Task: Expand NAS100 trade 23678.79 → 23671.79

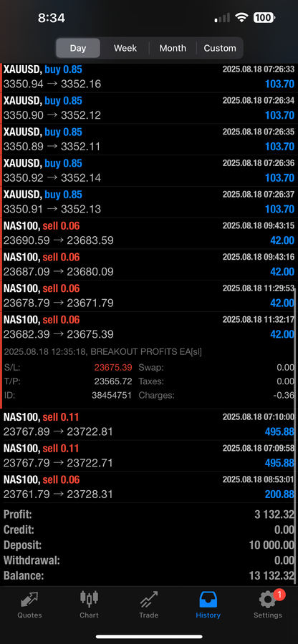Action: 149,296
